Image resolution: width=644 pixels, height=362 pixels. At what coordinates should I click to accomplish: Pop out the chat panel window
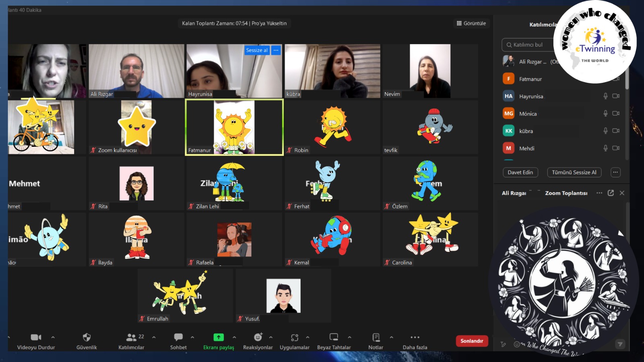pos(611,193)
